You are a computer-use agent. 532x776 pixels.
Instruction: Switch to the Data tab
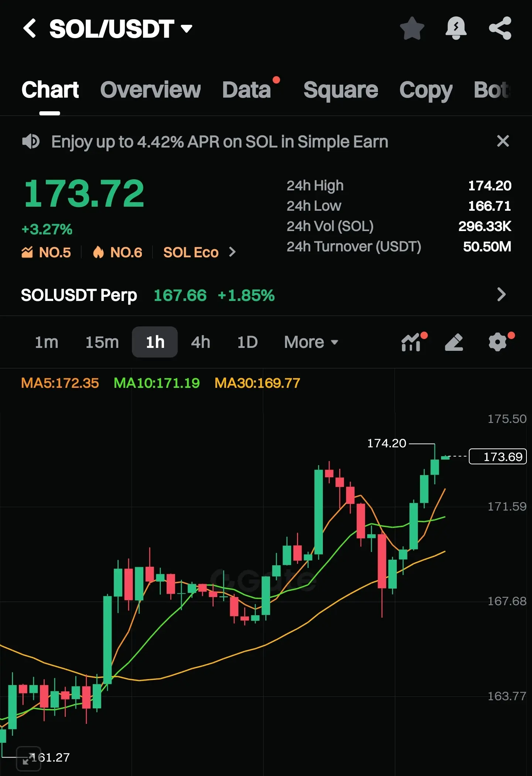(x=247, y=90)
